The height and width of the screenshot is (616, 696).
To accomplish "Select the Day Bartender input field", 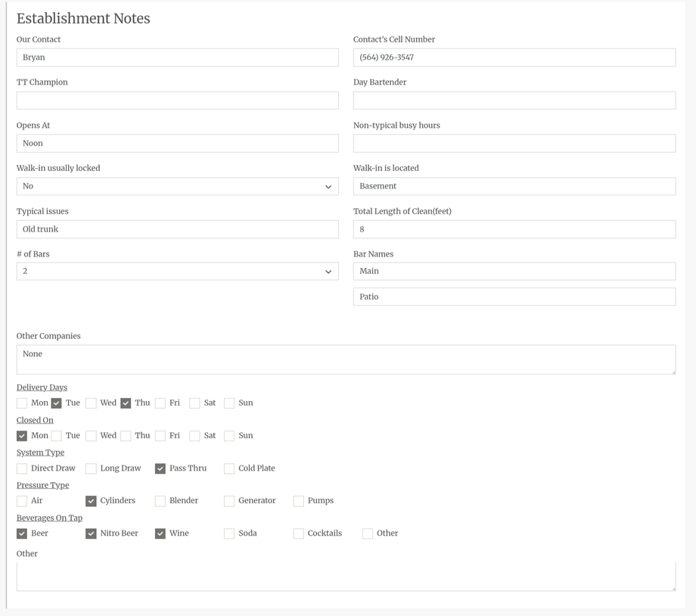I will click(514, 101).
